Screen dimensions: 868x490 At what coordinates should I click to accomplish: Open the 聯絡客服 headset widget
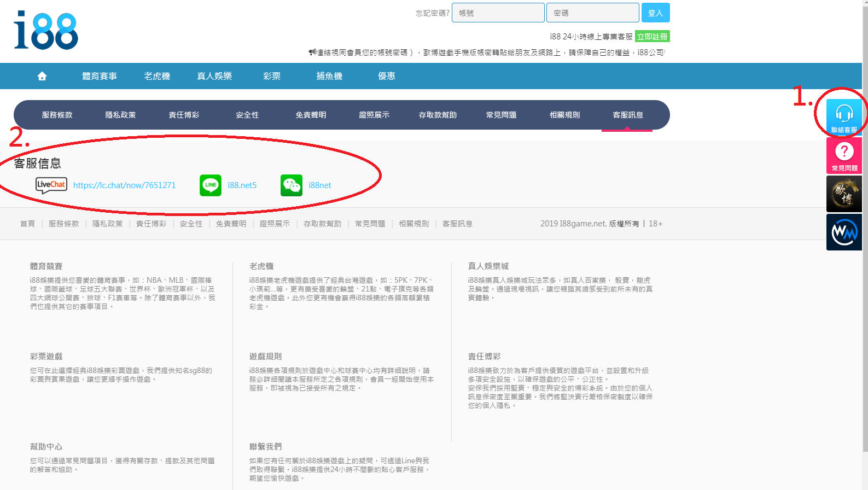(844, 117)
